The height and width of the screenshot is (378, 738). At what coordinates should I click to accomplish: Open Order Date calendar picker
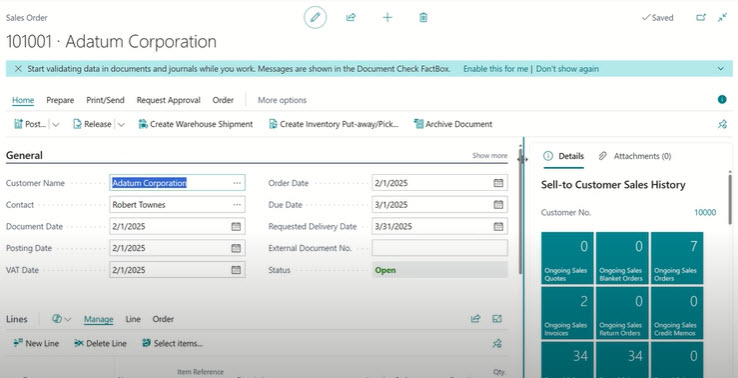coord(498,183)
